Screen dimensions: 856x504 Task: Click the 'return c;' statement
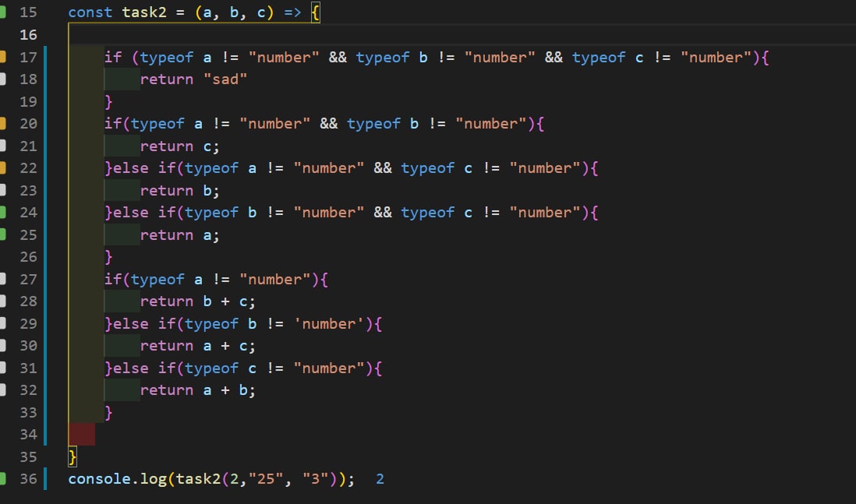pos(179,146)
